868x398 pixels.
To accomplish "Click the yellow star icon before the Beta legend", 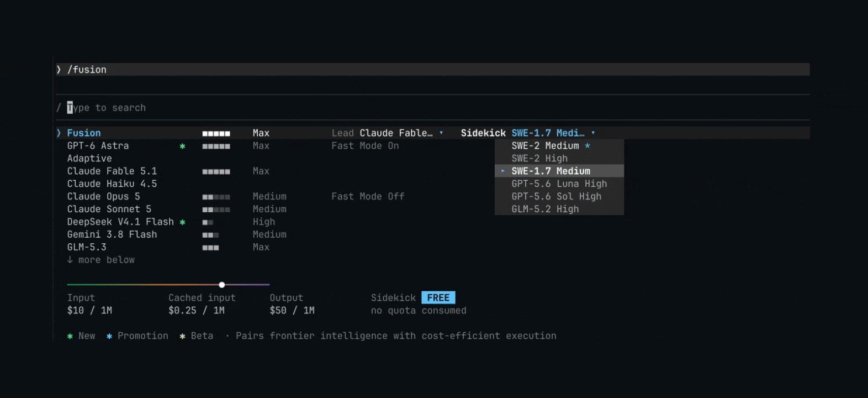I will pos(182,336).
